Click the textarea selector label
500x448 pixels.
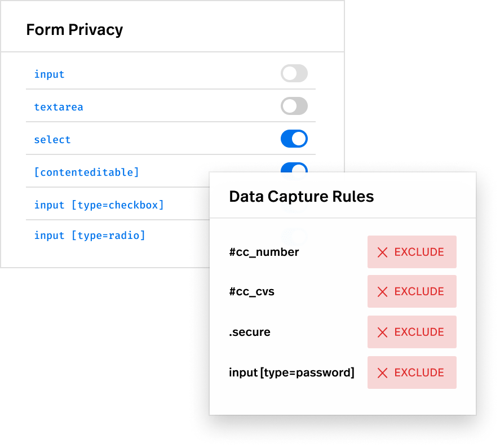click(x=59, y=107)
